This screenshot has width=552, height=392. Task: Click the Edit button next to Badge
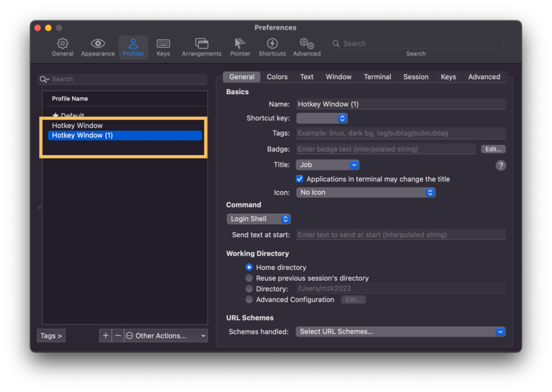click(x=493, y=149)
